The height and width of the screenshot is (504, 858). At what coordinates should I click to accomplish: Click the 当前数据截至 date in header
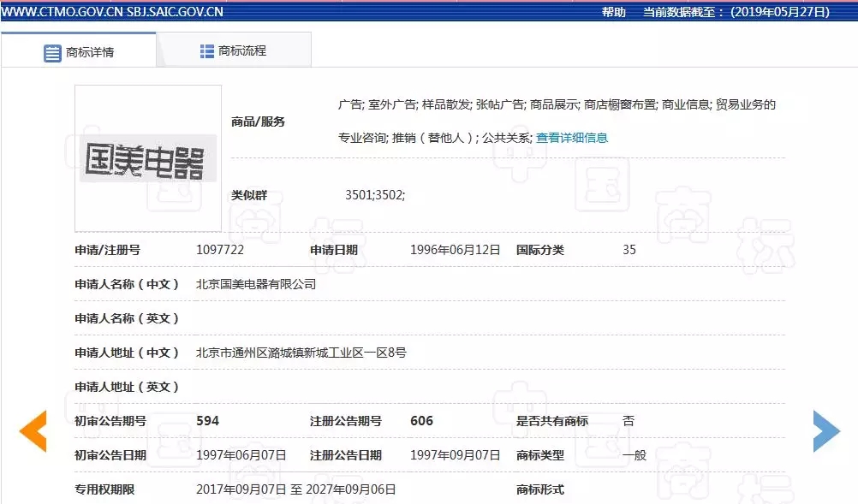point(736,11)
